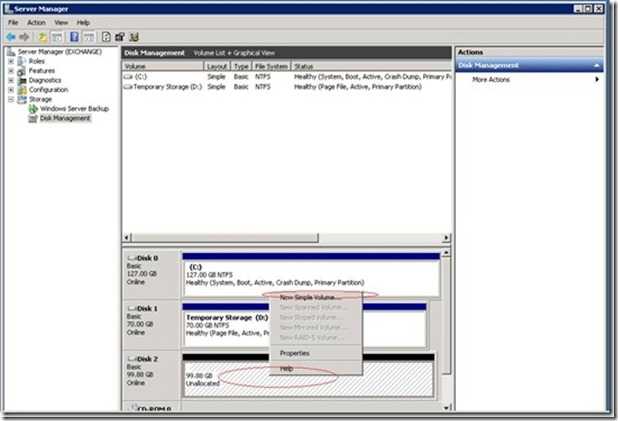Viewport: 618px width, 421px height.
Task: Click the Server Manager title bar icon
Action: tap(9, 8)
